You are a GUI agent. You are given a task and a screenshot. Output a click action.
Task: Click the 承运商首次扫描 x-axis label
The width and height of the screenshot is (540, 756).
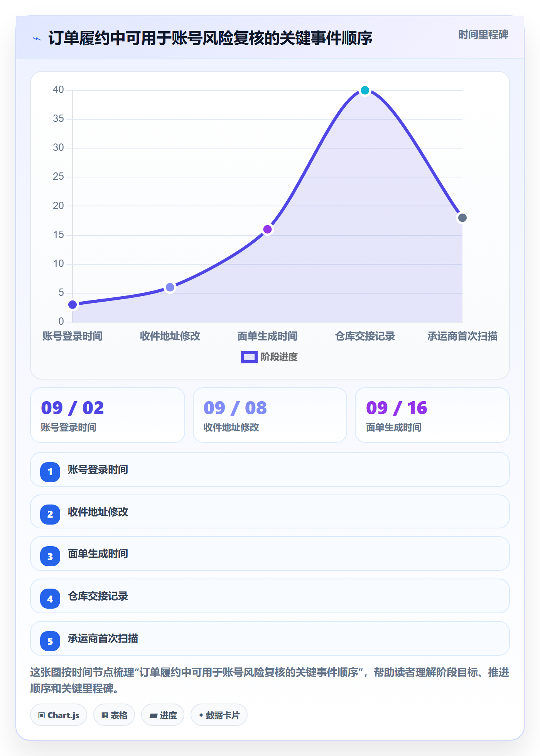462,336
